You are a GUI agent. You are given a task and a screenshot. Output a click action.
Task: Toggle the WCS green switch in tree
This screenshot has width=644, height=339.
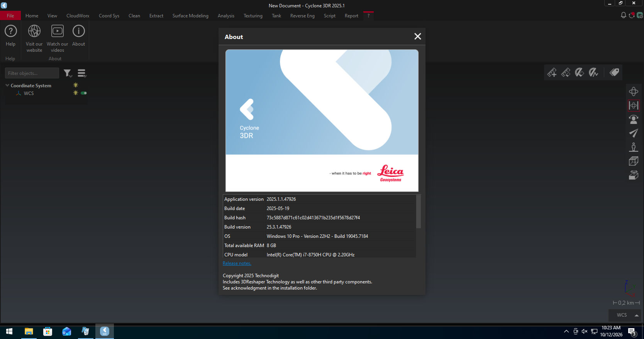(84, 93)
